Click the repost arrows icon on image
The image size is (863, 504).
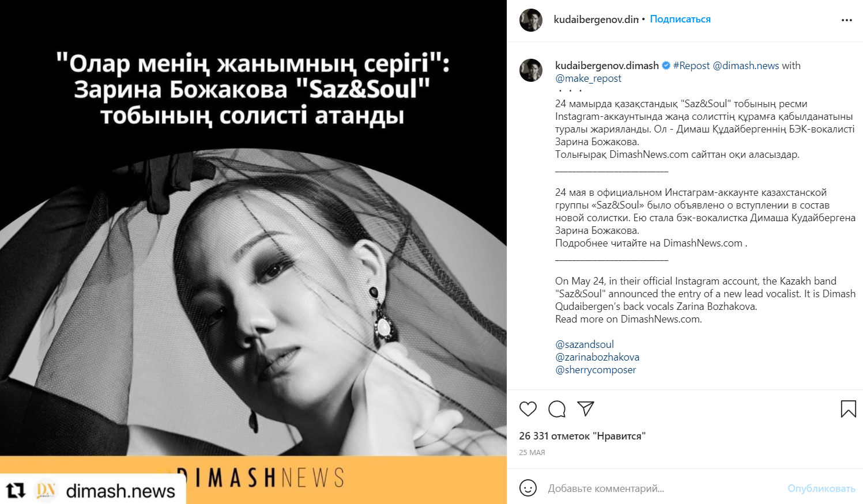point(16,490)
